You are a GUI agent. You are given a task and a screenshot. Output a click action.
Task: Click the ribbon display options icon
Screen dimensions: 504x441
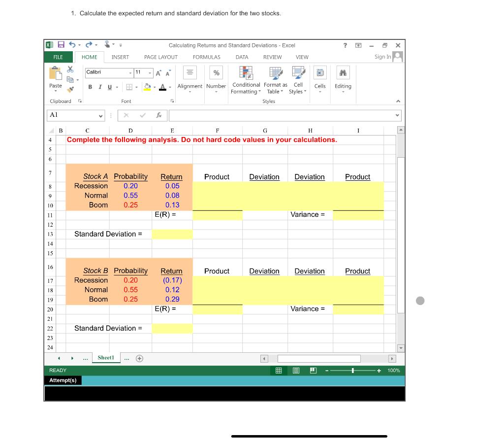(358, 45)
